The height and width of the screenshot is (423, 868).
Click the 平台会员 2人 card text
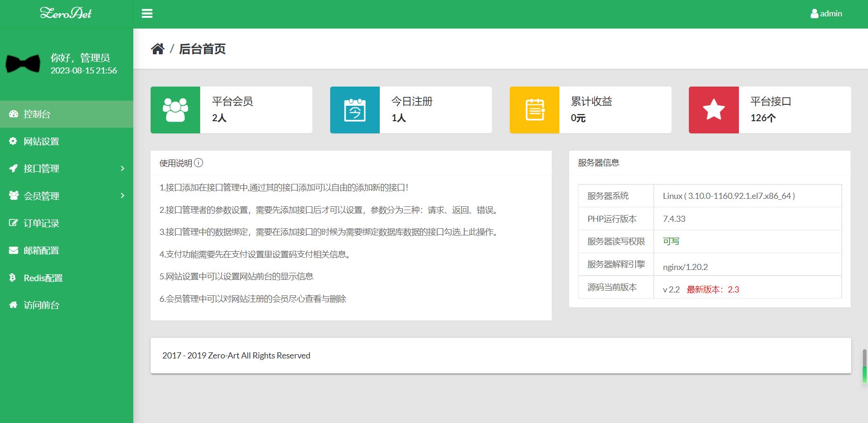pos(232,109)
